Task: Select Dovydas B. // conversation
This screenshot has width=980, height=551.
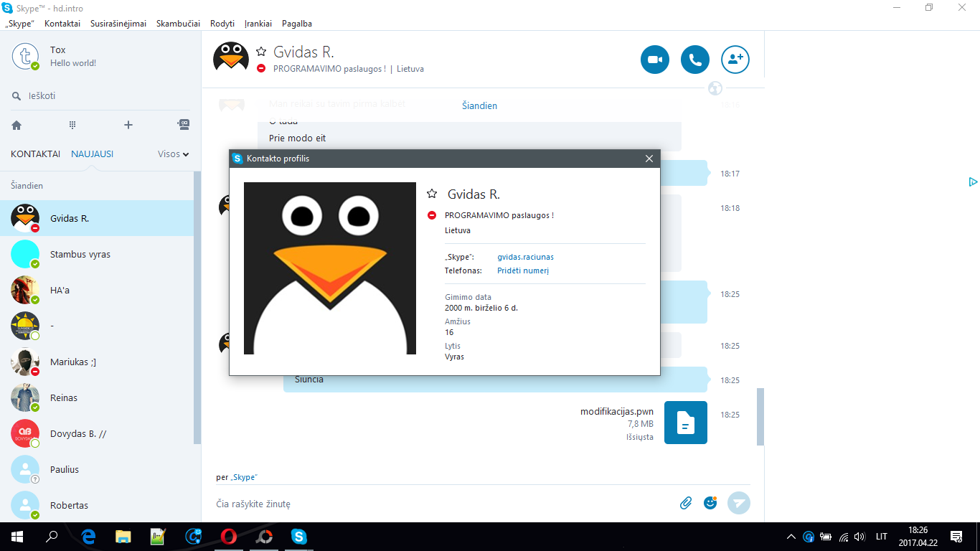Action: pyautogui.click(x=97, y=433)
